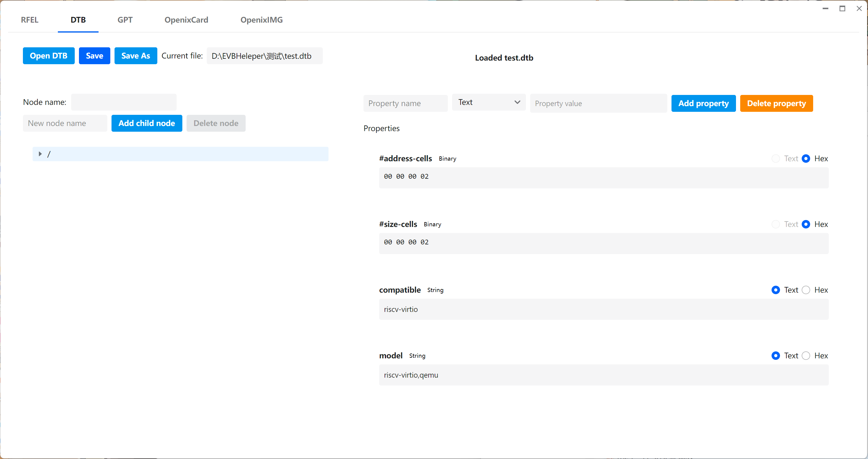Select Hex radio for compatible property
The height and width of the screenshot is (459, 868).
(806, 290)
